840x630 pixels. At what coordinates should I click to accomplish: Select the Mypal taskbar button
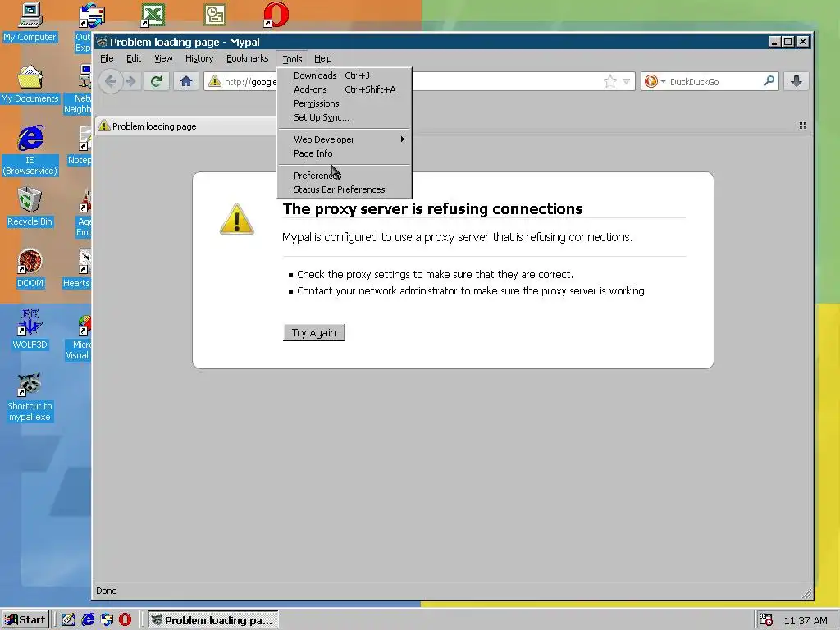pos(212,620)
